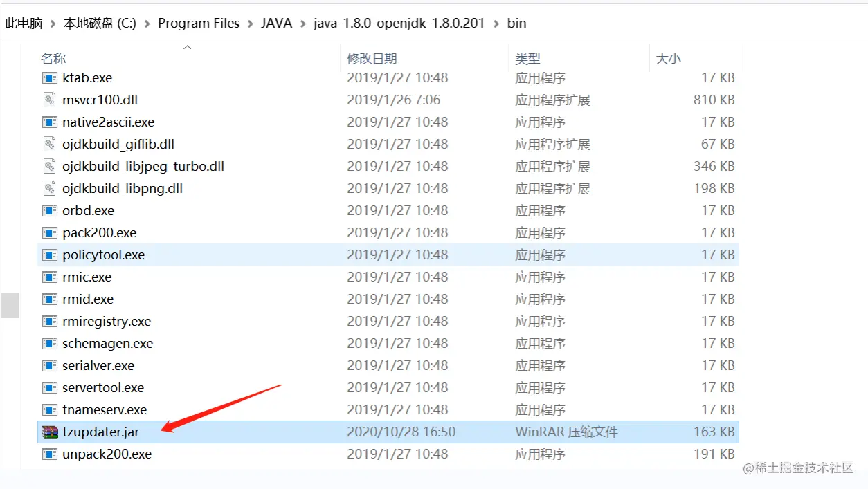Image resolution: width=868 pixels, height=489 pixels.
Task: Sort files by the 类型 column header
Action: 527,59
